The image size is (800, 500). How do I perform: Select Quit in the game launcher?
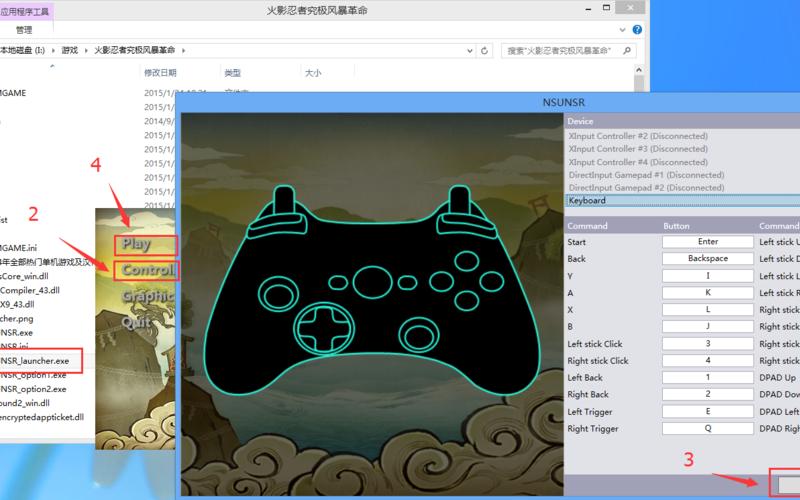(137, 322)
